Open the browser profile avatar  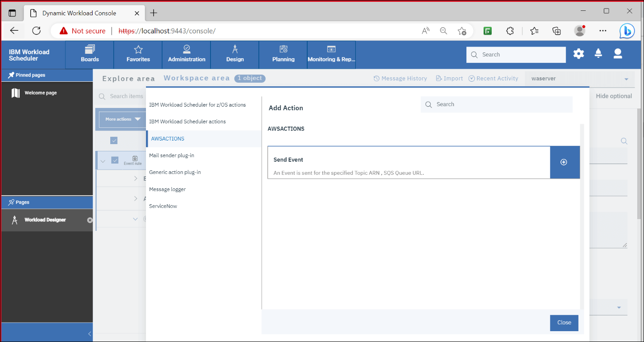579,30
